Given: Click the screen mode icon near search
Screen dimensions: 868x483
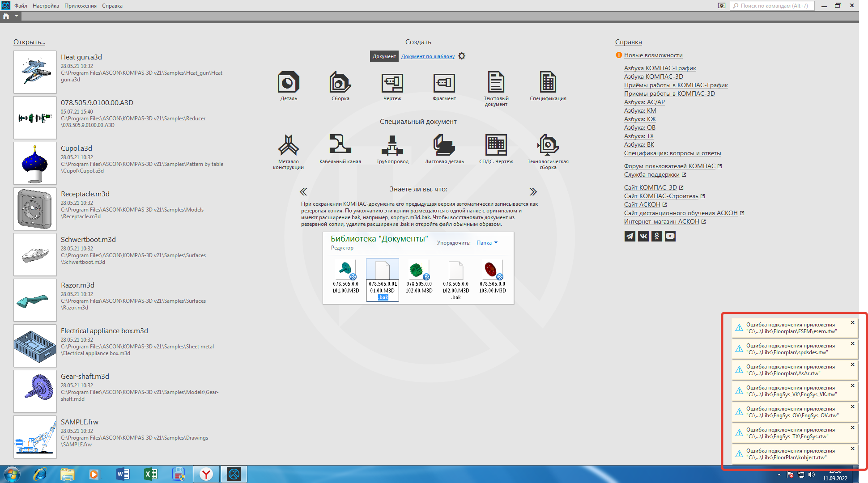Looking at the screenshot, I should pyautogui.click(x=722, y=5).
